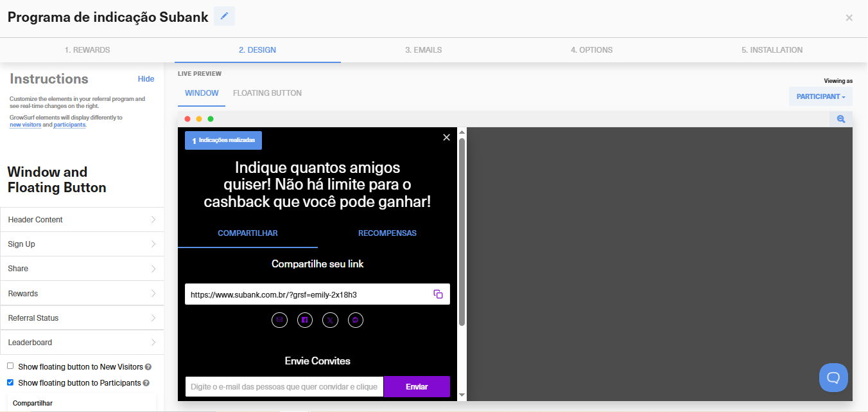Expand the Rewards settings section
868x412 pixels.
[x=82, y=294]
